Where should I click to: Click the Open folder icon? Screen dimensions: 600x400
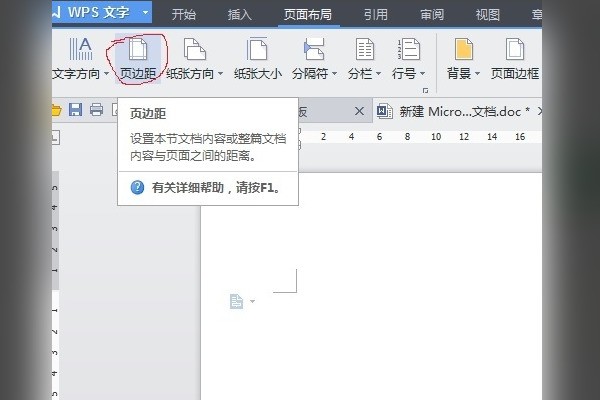tap(56, 110)
